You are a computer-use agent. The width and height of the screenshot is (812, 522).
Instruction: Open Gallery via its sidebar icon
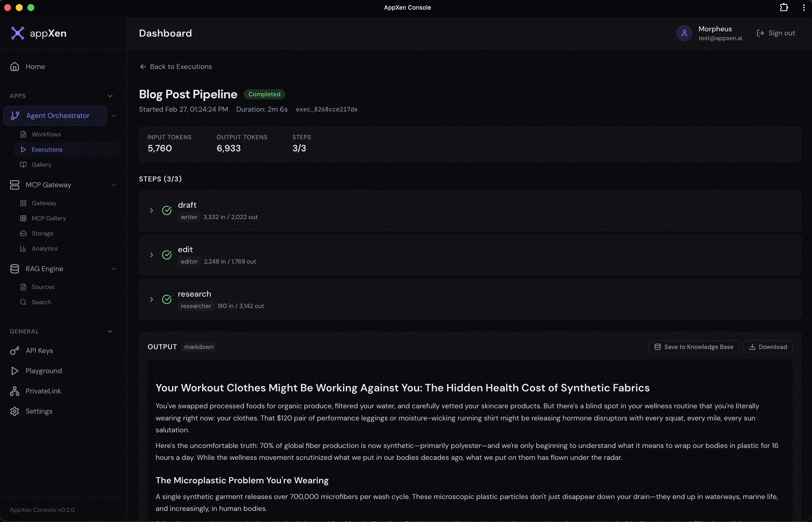23,165
